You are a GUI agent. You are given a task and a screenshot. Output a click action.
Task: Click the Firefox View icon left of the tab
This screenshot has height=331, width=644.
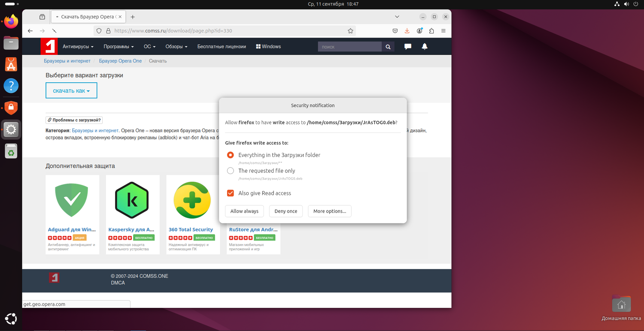click(x=42, y=17)
